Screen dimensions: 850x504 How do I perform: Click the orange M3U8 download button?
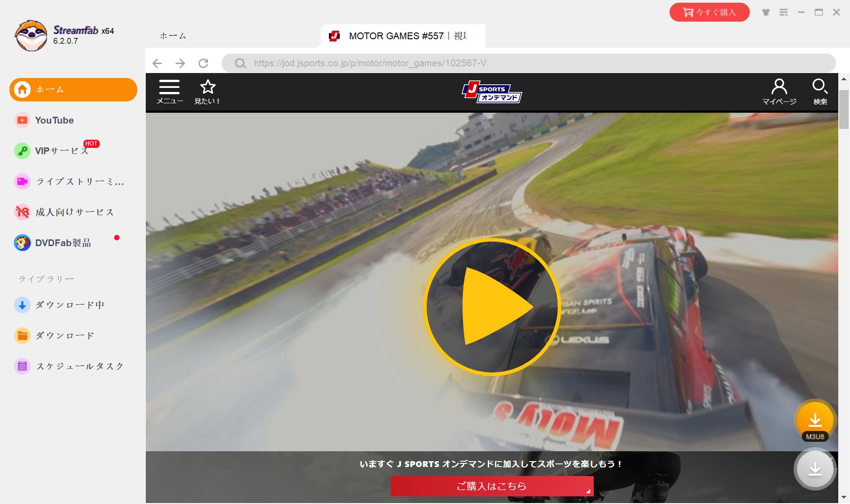point(815,421)
